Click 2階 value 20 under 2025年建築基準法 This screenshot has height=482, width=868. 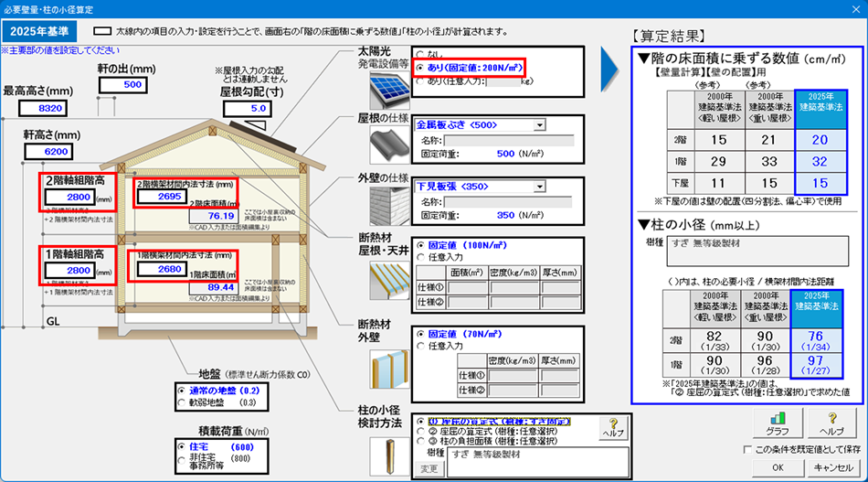click(x=820, y=140)
